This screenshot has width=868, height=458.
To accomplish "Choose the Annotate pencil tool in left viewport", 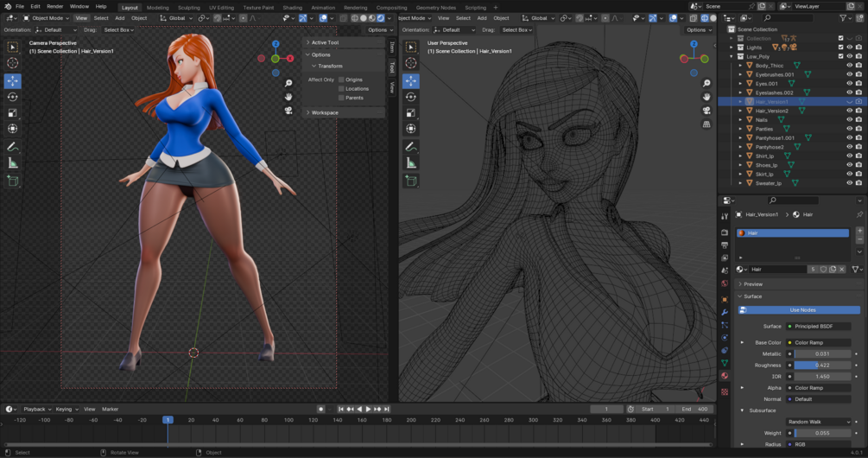I will point(12,147).
